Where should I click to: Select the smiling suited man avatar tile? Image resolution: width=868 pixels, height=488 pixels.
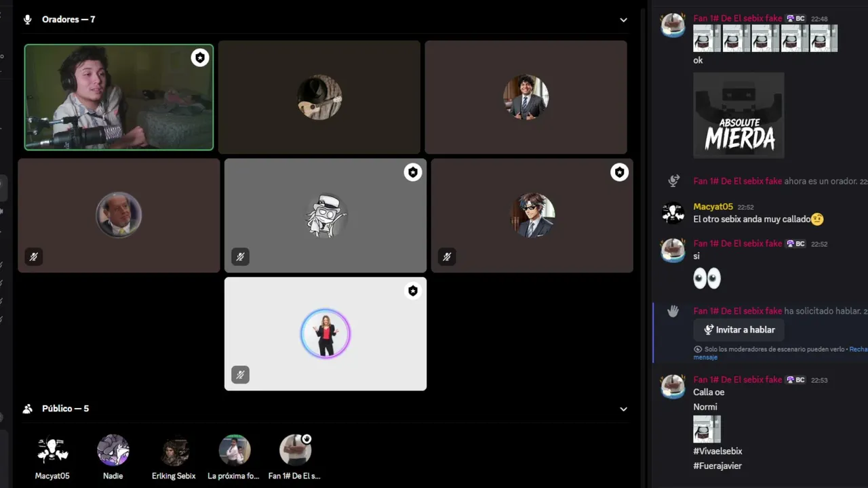526,97
